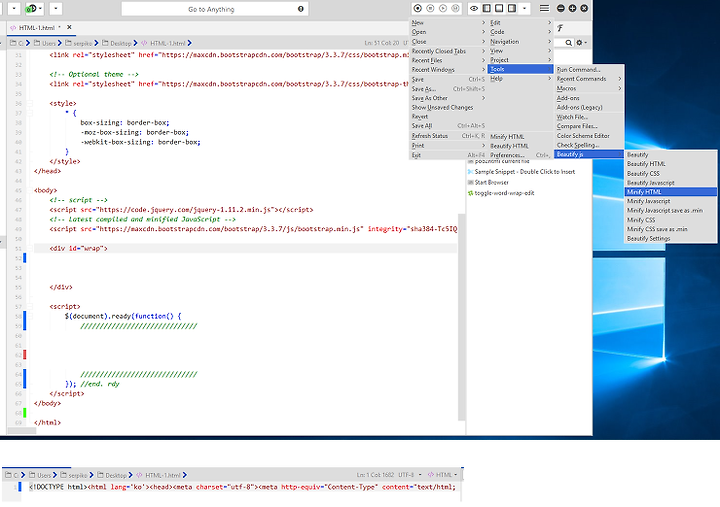Click the hamburger main menu icon
Image resolution: width=720 pixels, height=507 pixels.
544,8
